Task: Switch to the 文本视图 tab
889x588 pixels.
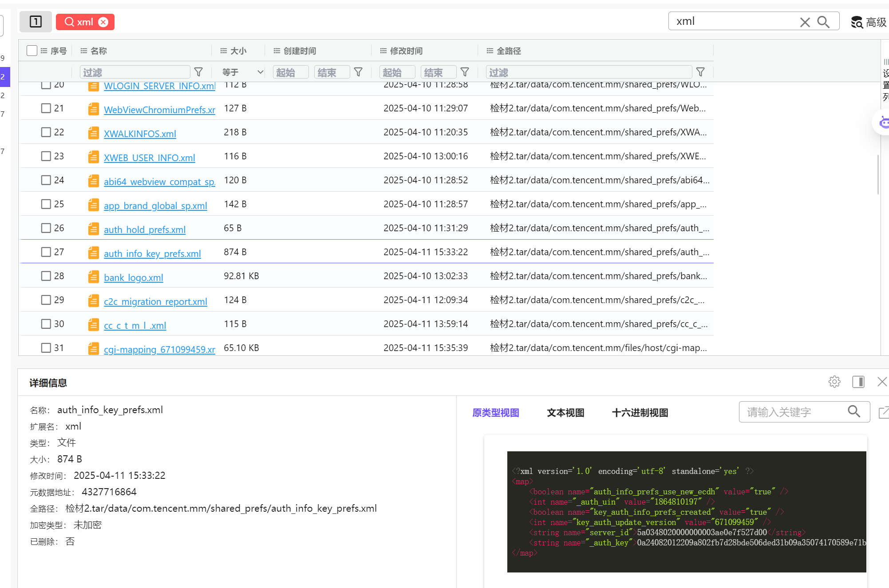Action: [565, 413]
